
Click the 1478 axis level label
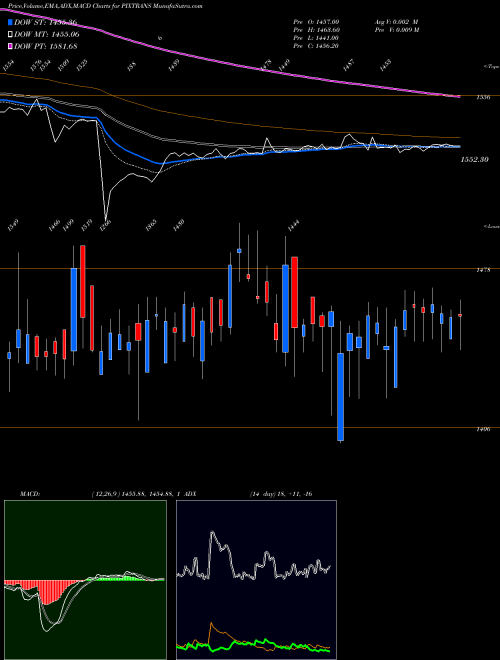[483, 270]
